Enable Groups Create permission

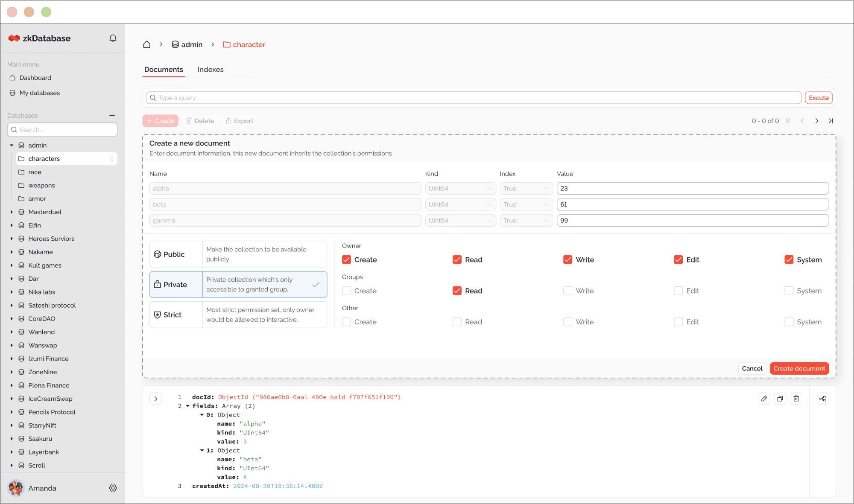tap(346, 291)
